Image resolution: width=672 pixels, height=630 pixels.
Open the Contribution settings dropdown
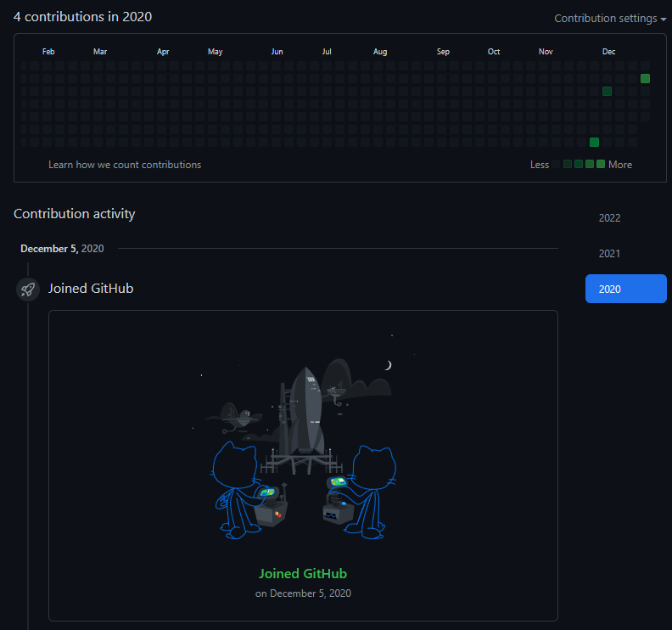pos(610,19)
